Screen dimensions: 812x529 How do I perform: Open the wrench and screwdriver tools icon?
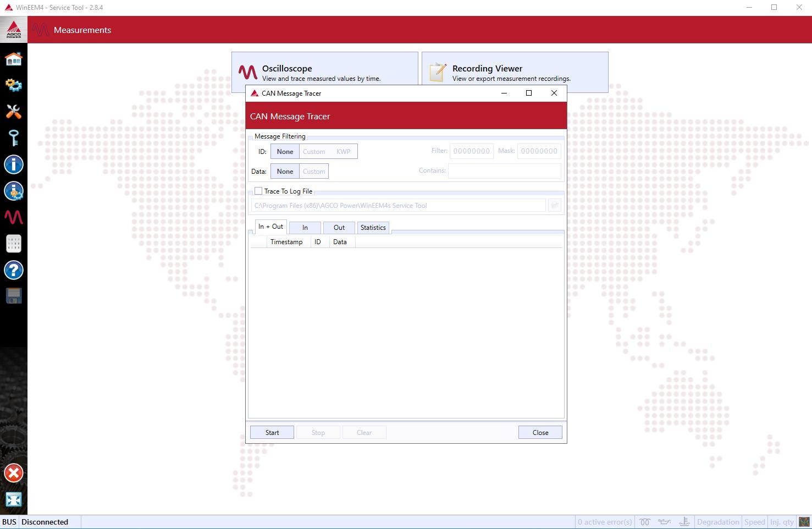tap(13, 112)
